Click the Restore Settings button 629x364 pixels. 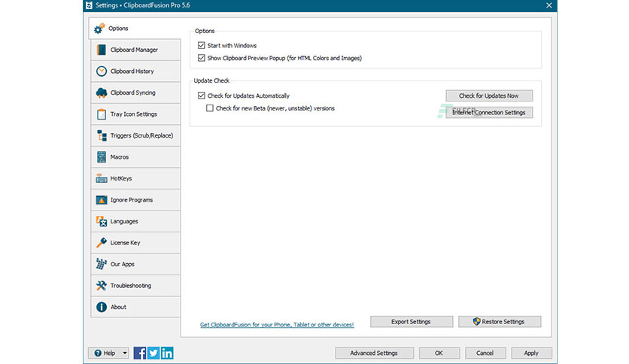(500, 321)
